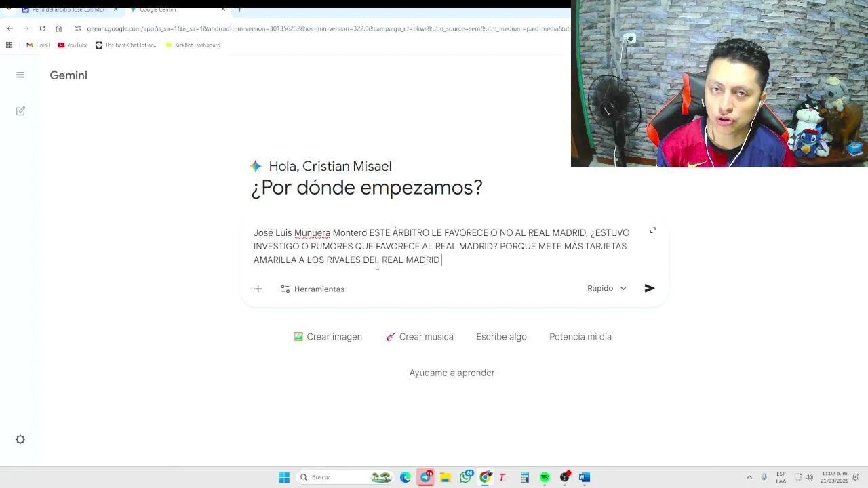
Task: Click the add files plus icon
Action: 258,289
